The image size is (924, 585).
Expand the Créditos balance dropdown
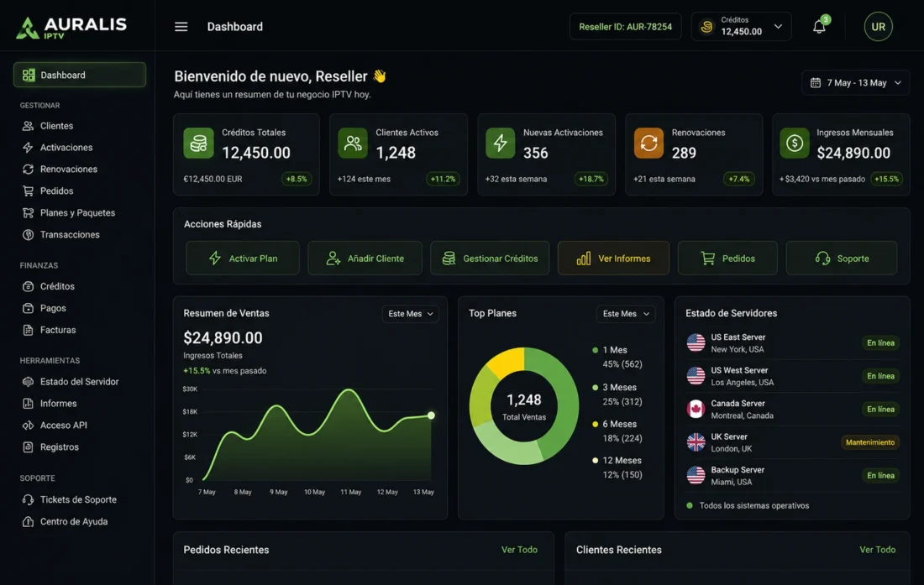coord(742,27)
